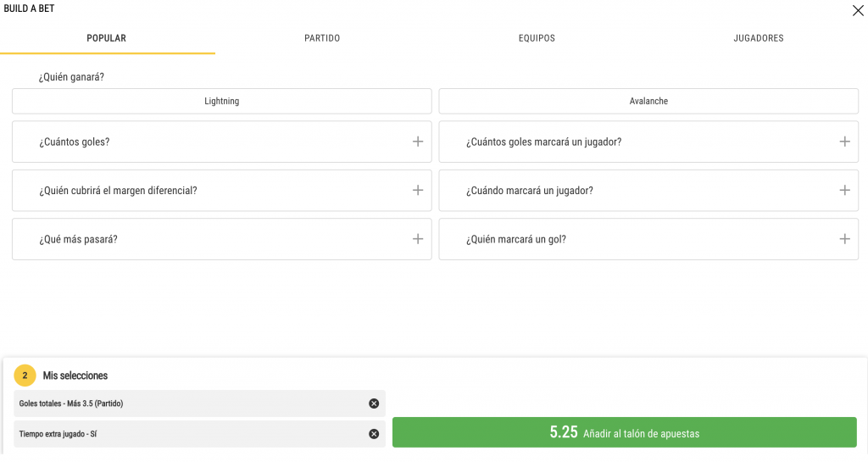Switch to the EQUIPOS tab
The width and height of the screenshot is (868, 462).
537,38
